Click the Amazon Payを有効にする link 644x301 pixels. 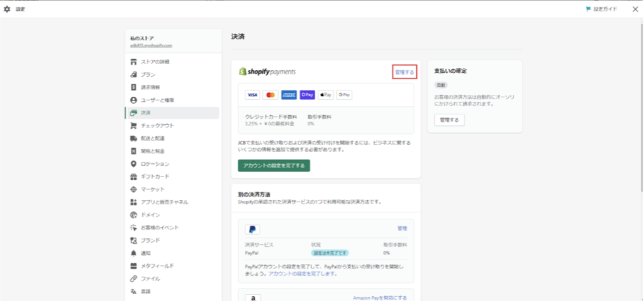point(380,298)
